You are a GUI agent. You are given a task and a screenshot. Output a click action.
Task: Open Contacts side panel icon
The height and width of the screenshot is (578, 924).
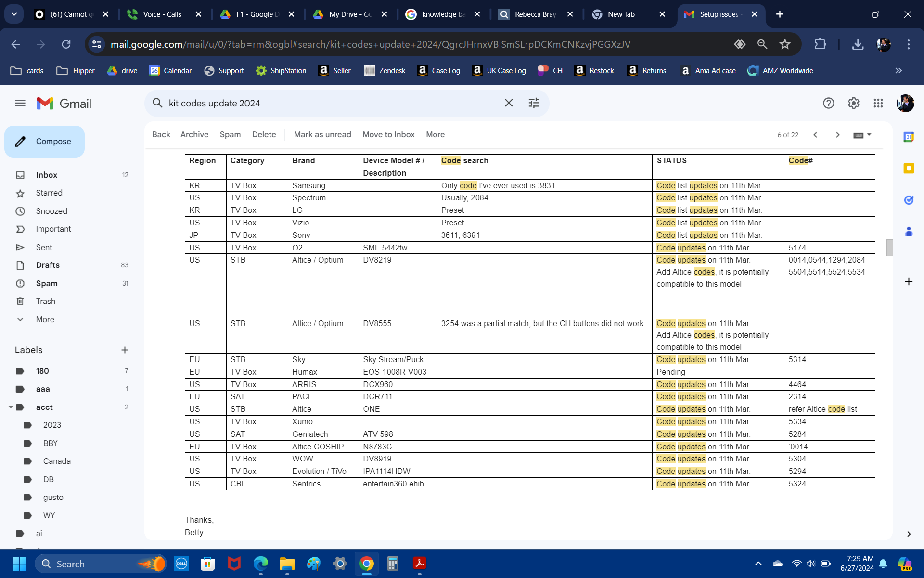tap(909, 232)
